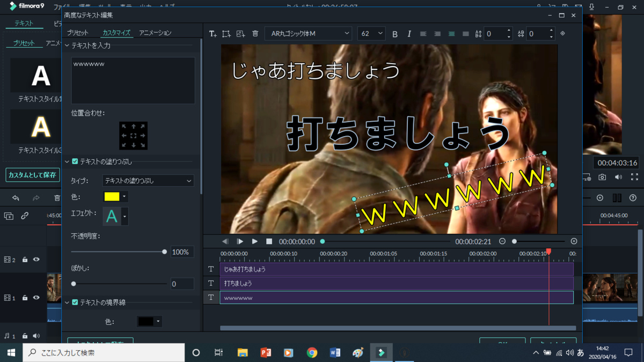Open the エフェクト style dropdown

(125, 216)
